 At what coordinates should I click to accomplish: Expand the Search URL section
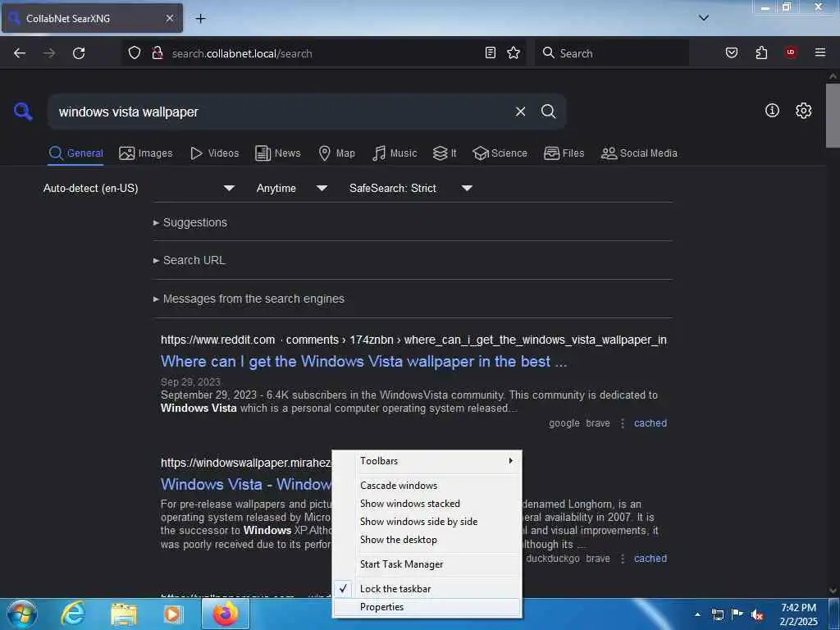point(194,260)
